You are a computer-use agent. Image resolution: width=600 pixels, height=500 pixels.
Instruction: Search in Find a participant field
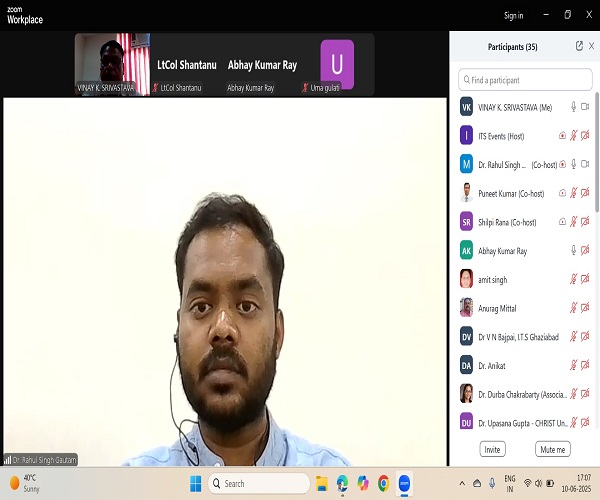pyautogui.click(x=525, y=80)
